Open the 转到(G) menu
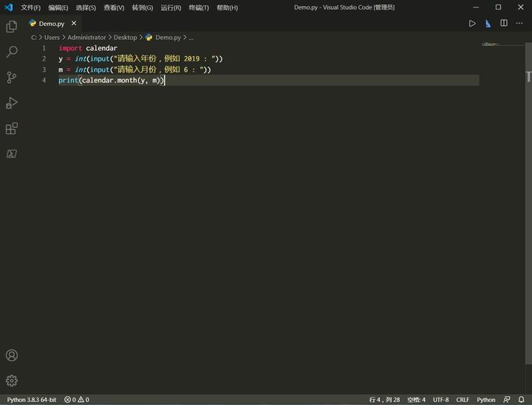This screenshot has width=532, height=405. tap(143, 7)
